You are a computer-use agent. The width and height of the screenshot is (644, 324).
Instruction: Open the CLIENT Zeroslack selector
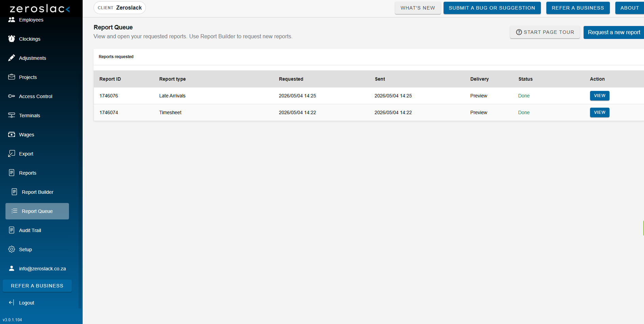click(120, 8)
